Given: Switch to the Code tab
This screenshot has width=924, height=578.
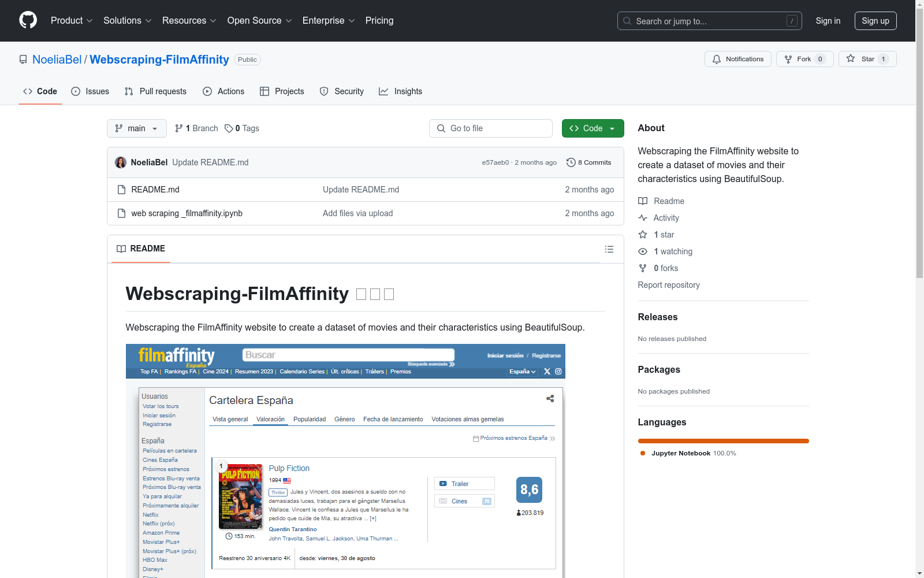Looking at the screenshot, I should 40,91.
